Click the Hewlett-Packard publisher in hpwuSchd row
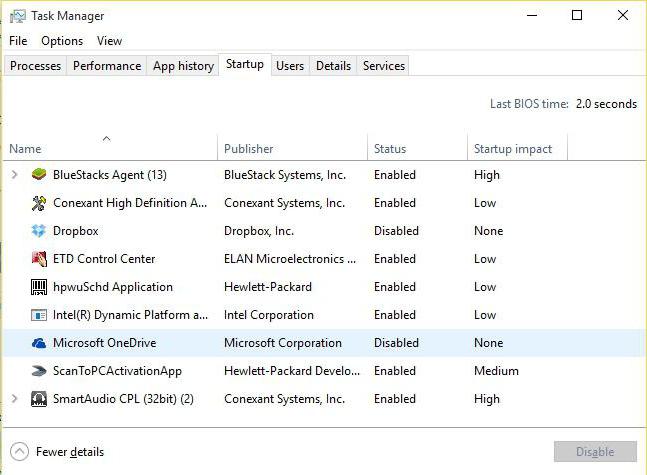647x475 pixels. (268, 287)
